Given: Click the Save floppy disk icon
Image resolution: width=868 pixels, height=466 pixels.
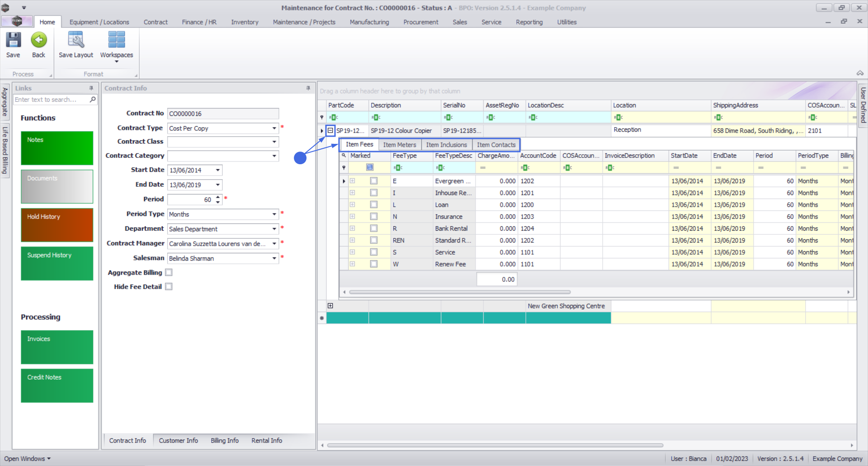Looking at the screenshot, I should 13,40.
